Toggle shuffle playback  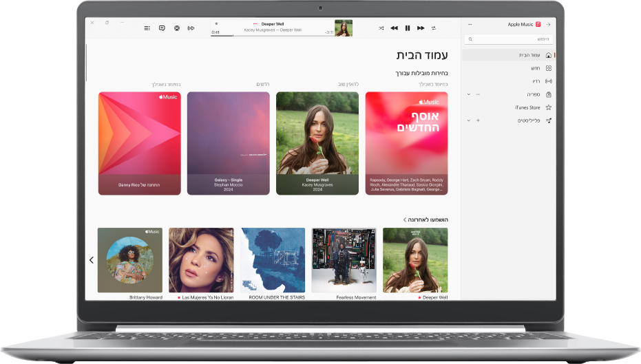[381, 28]
